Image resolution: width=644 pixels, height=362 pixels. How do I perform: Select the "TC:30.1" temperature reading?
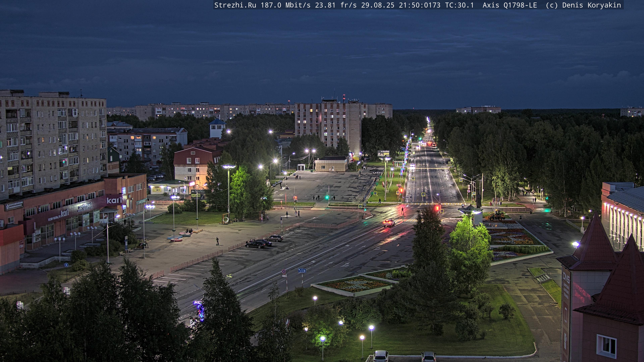459,5
